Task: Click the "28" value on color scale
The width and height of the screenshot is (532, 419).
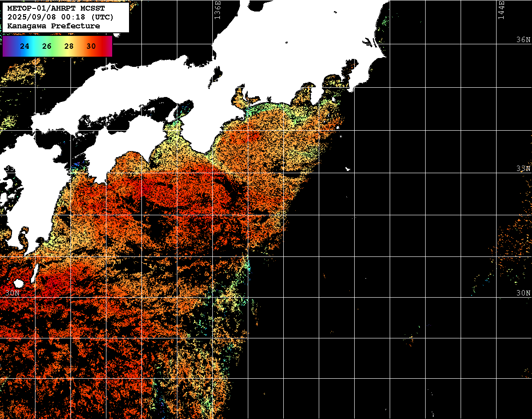Action: click(x=69, y=46)
